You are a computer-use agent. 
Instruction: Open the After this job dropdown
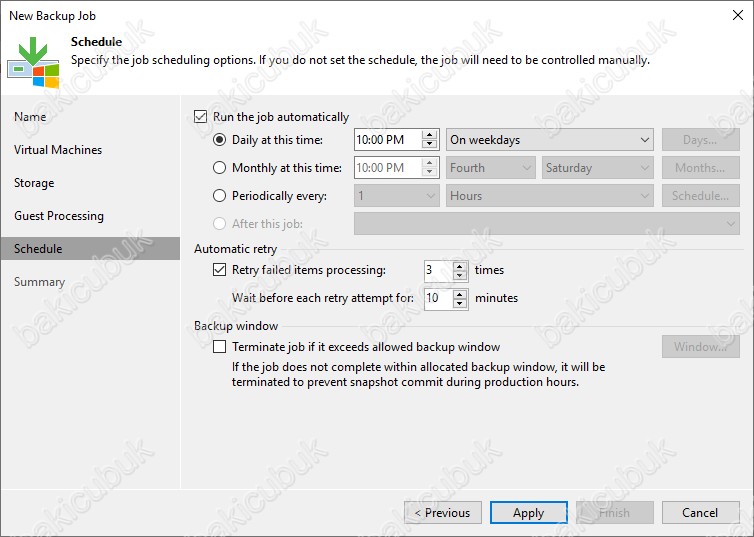[547, 224]
